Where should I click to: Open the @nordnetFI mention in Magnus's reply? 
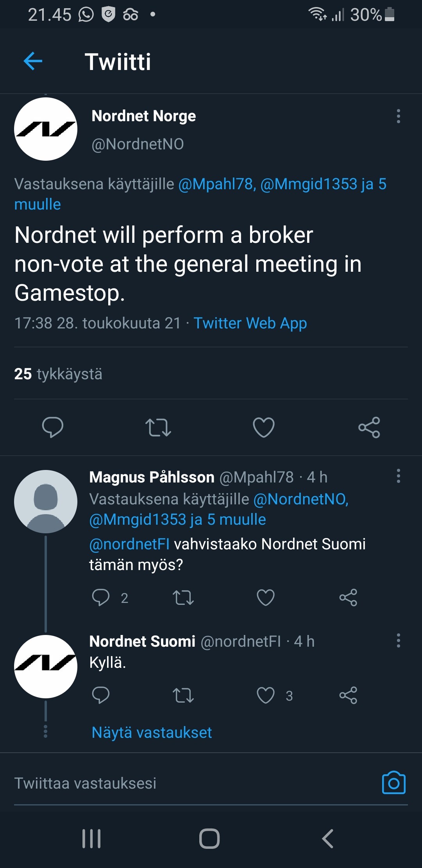click(129, 544)
